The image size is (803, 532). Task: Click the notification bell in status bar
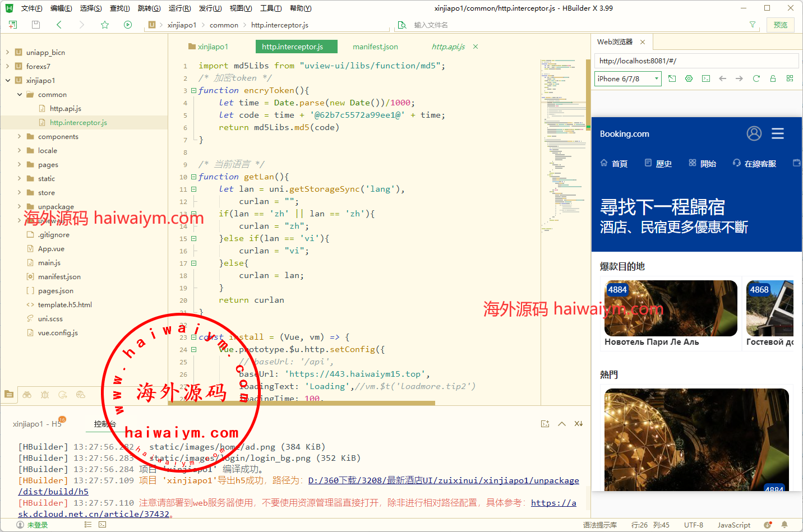tap(784, 525)
